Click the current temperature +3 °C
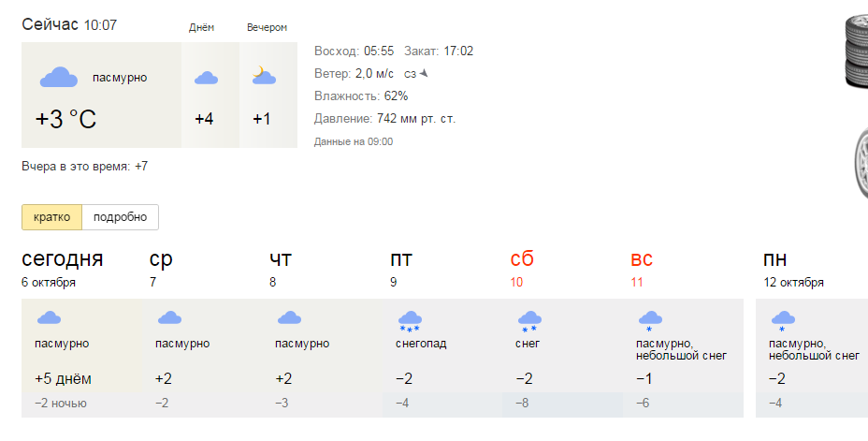Viewport: 868px width, 441px height. coord(65,121)
